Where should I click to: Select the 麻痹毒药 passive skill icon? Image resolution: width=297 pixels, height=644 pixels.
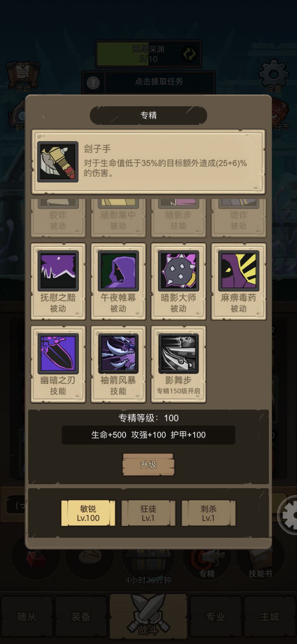pos(238,271)
